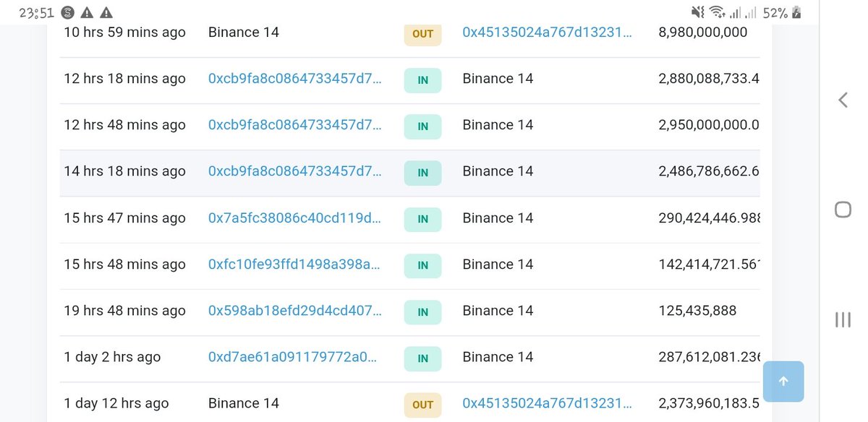The height and width of the screenshot is (422, 868).
Task: Open address 0xfc10fe93ffd1498a398a
Action: coord(294,264)
